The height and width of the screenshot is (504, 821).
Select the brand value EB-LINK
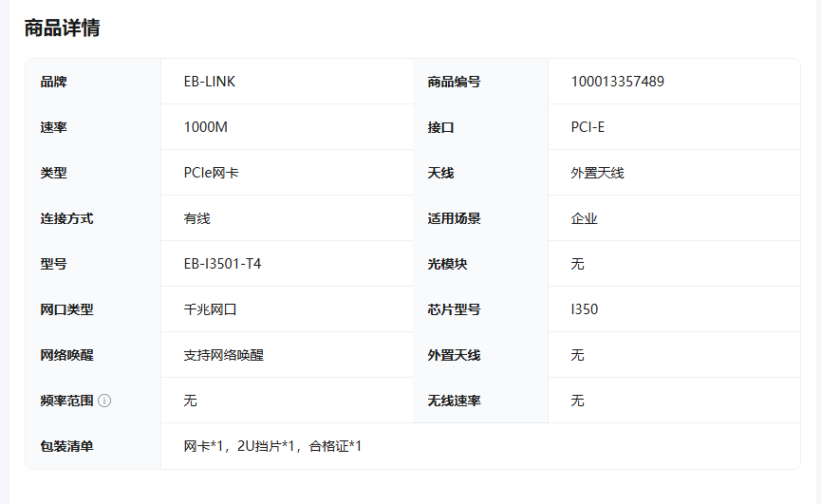tap(210, 82)
